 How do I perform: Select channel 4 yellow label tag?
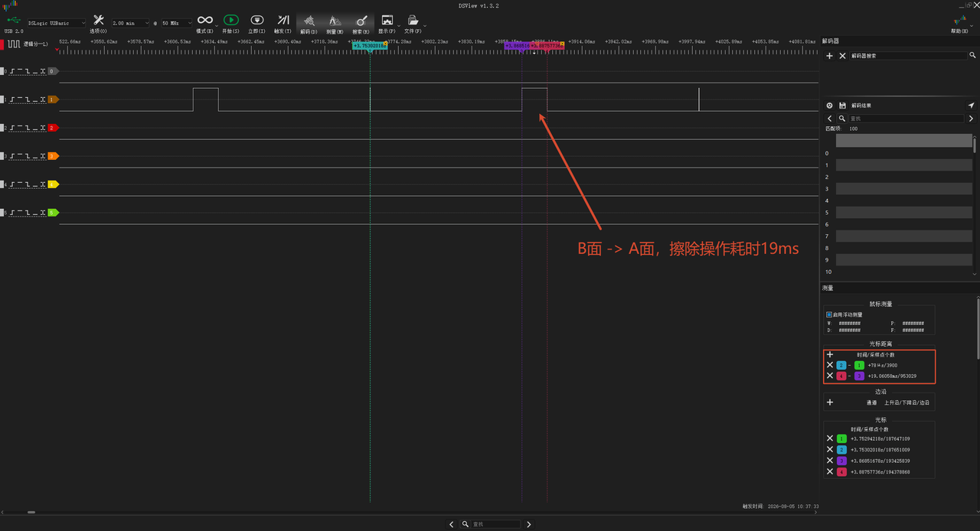point(53,184)
